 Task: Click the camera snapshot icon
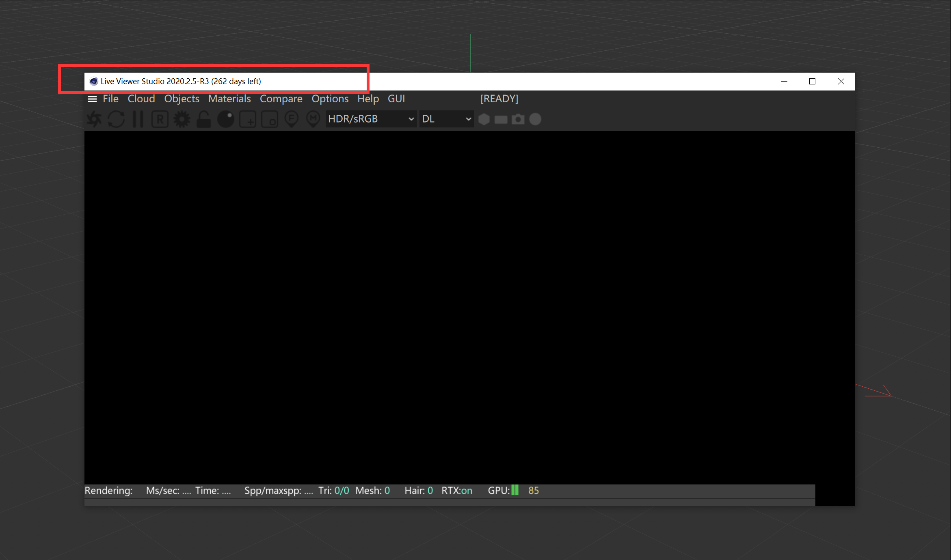(x=518, y=119)
